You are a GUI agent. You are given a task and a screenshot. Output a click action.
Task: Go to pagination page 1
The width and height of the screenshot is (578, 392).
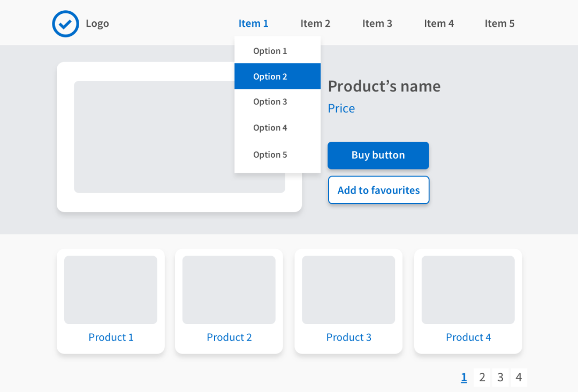[x=464, y=377]
